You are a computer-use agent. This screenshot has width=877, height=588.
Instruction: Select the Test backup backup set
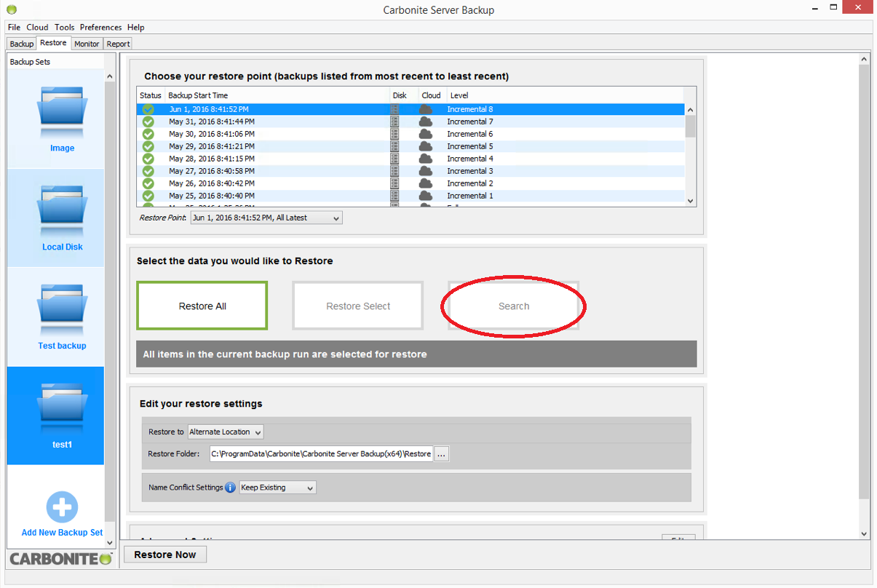tap(56, 317)
